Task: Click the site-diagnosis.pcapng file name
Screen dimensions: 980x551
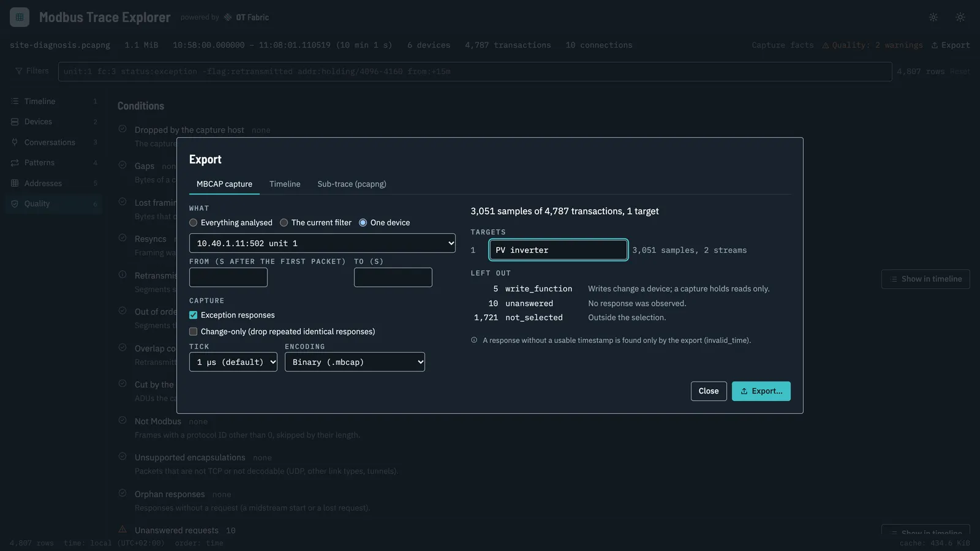Action: (60, 45)
